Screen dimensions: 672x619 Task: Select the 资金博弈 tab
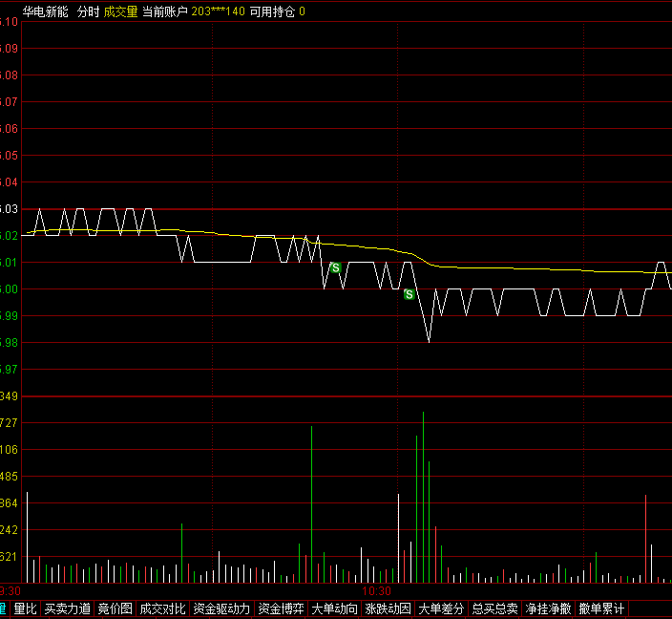click(282, 608)
